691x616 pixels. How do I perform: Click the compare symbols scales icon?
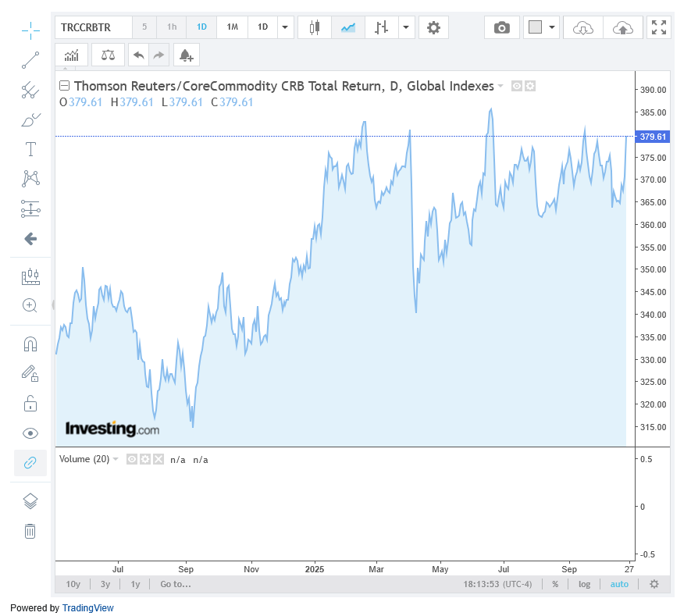click(x=108, y=55)
